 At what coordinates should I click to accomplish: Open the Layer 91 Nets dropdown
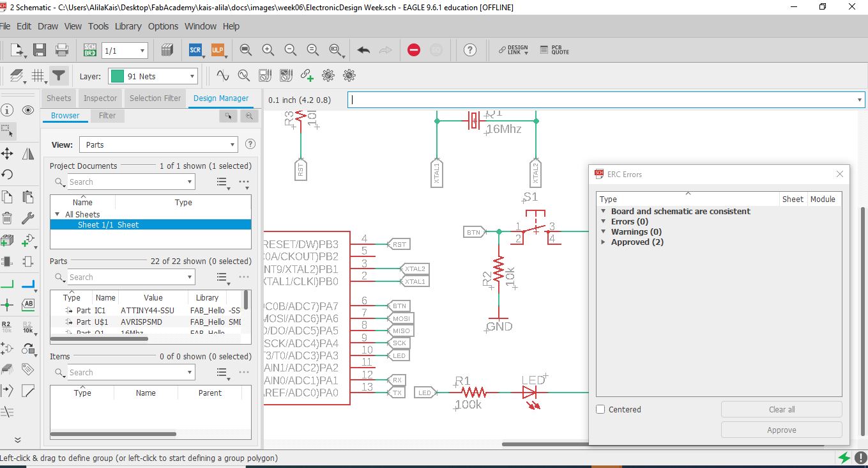tap(153, 76)
